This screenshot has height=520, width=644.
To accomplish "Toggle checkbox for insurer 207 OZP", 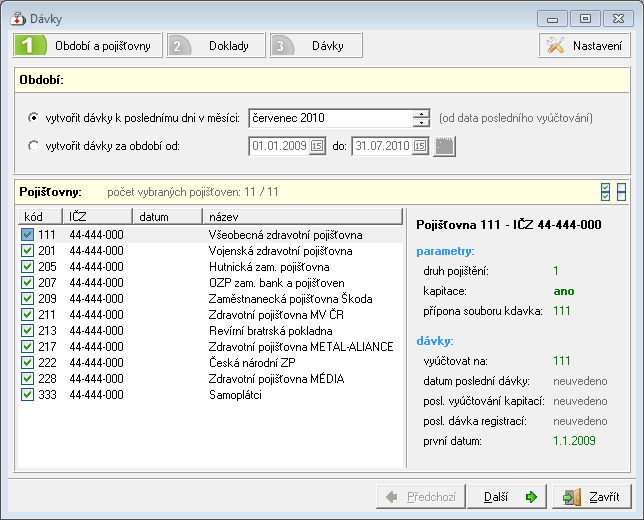I will (x=28, y=283).
